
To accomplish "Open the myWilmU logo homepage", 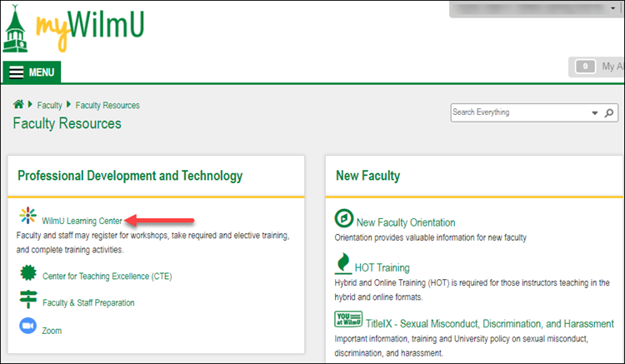I will coord(73,28).
